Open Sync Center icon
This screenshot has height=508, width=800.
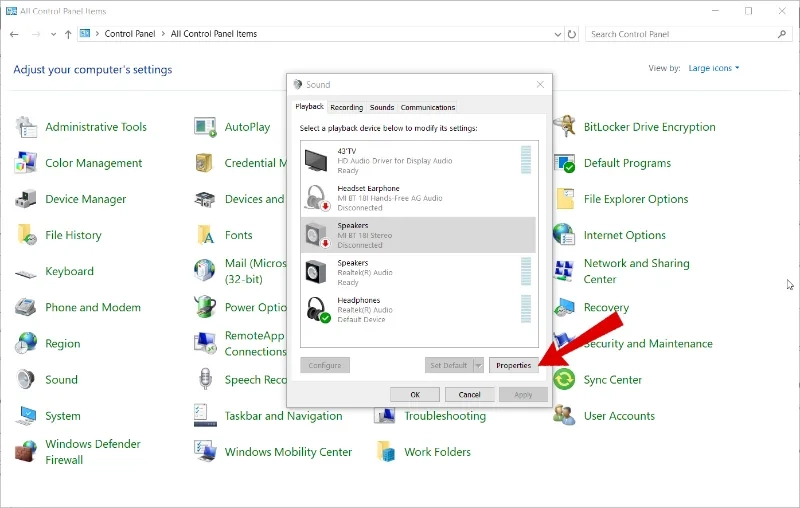(x=564, y=379)
